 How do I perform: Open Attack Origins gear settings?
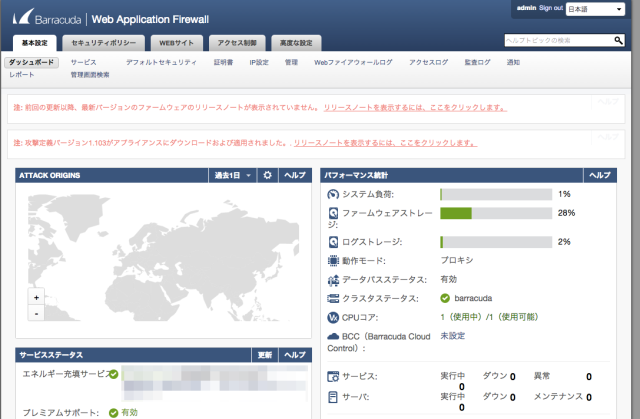tap(267, 175)
